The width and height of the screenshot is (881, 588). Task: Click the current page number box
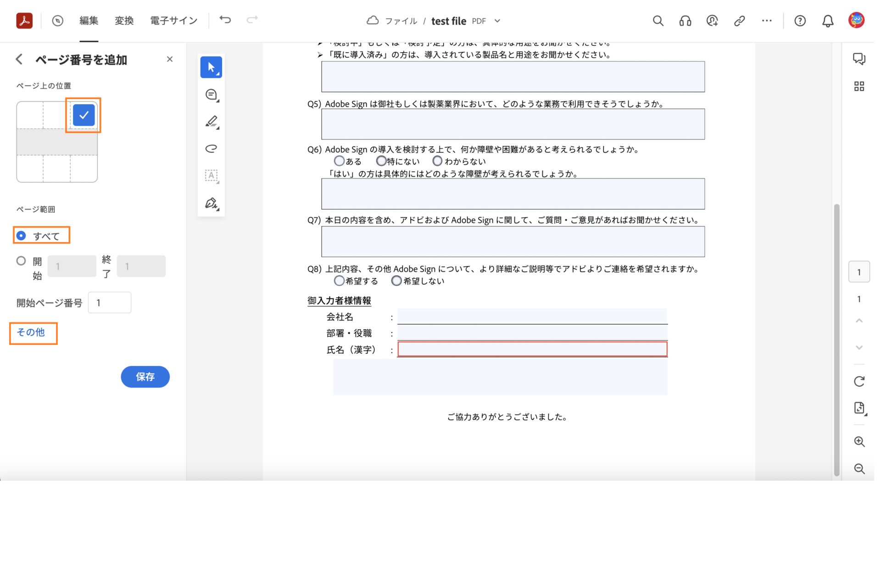859,272
